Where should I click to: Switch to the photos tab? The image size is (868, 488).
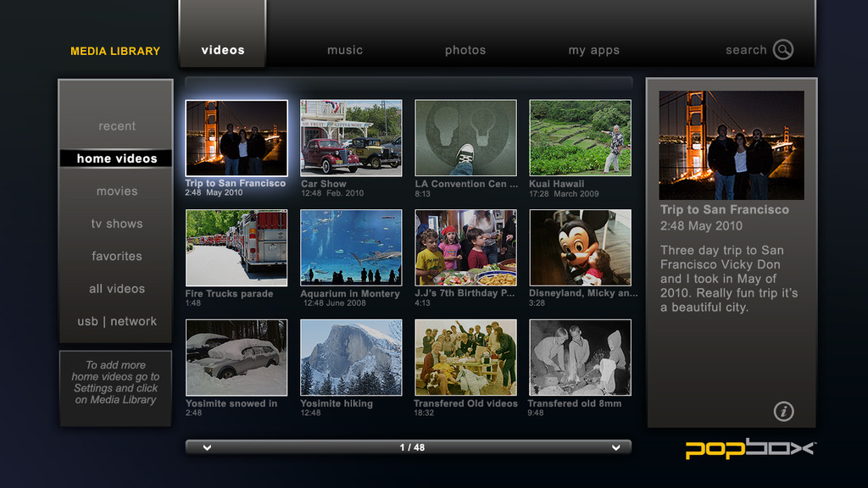[x=465, y=50]
